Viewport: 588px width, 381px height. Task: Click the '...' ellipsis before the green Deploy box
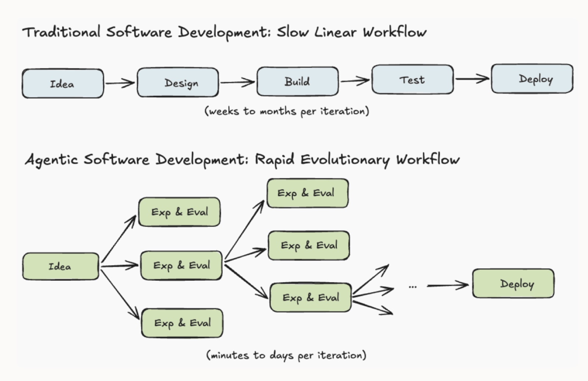[413, 286]
